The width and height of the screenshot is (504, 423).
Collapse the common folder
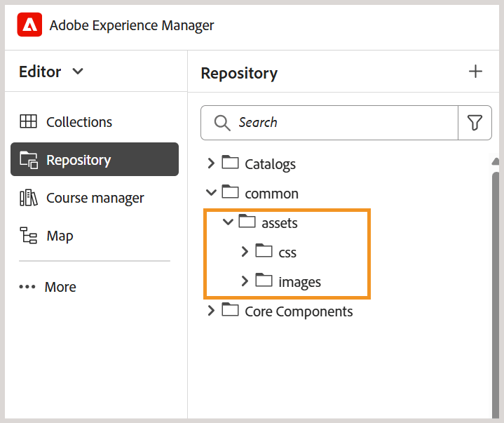click(x=211, y=193)
